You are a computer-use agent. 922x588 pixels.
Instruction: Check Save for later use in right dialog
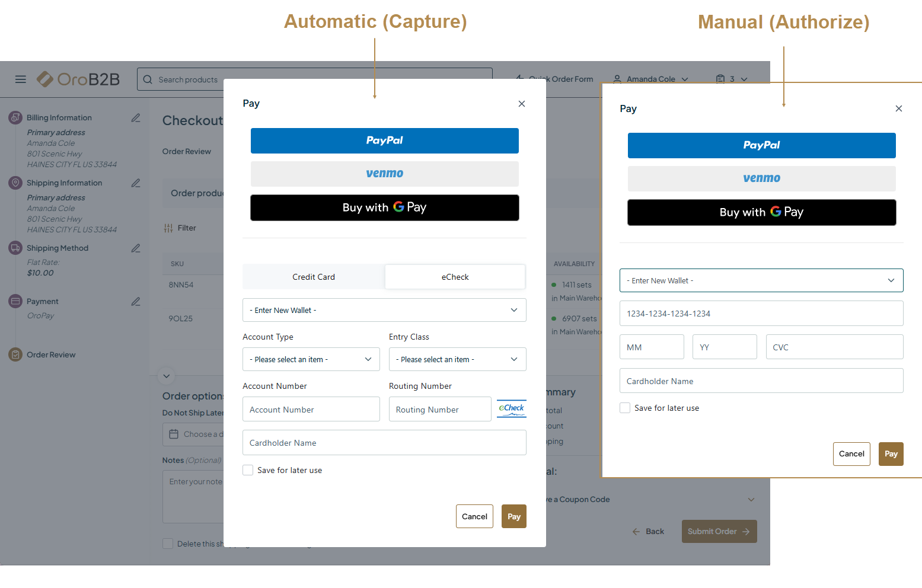[625, 408]
